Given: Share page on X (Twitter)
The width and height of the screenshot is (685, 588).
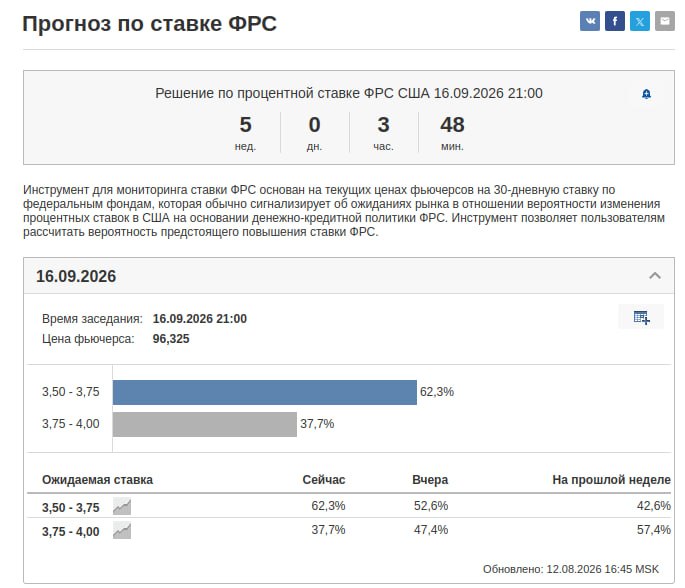Looking at the screenshot, I should pyautogui.click(x=640, y=21).
